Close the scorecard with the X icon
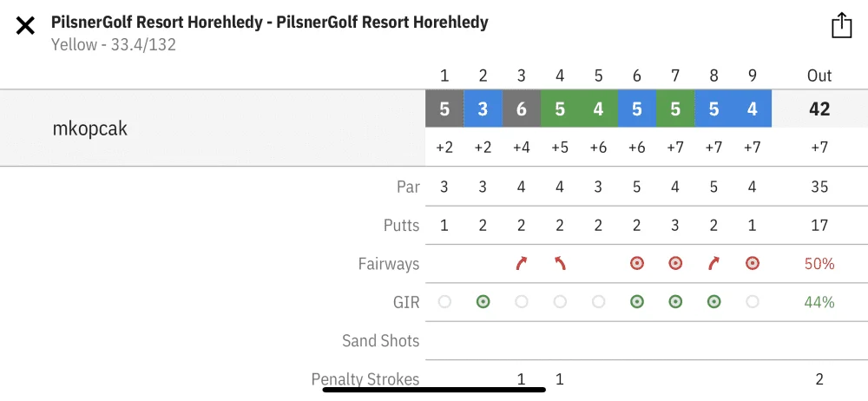Viewport: 868px width, 401px height. (x=25, y=25)
